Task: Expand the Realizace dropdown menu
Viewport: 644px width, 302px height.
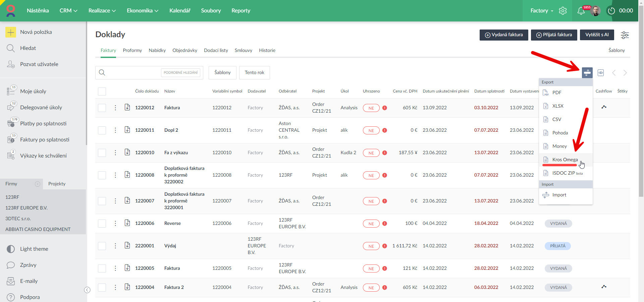Action: pyautogui.click(x=102, y=11)
